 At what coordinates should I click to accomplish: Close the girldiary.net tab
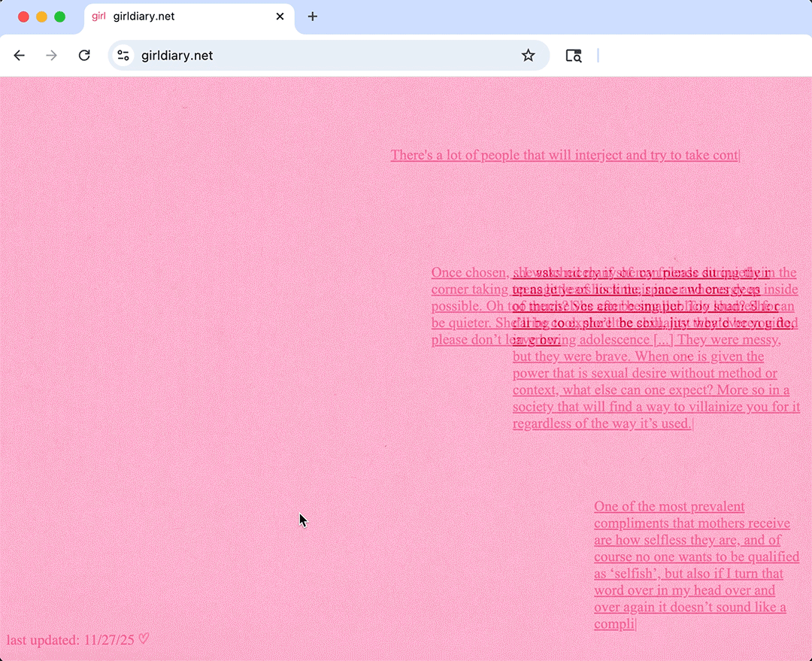coord(280,17)
